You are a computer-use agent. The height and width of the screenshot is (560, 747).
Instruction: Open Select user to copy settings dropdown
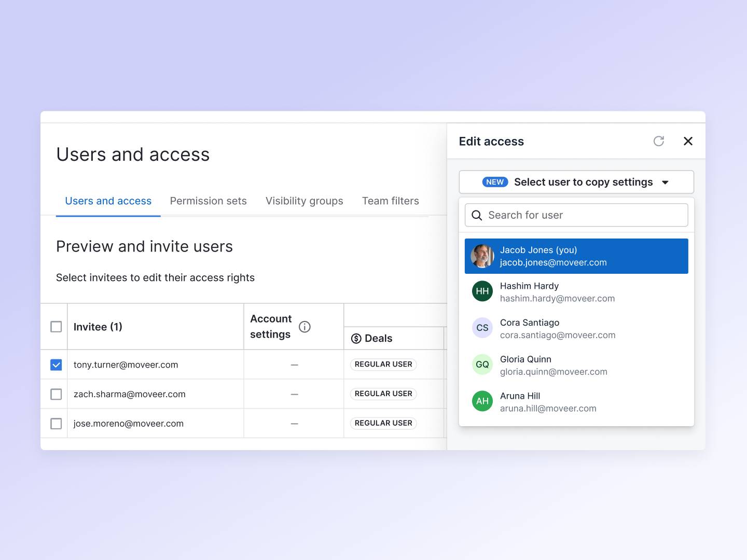click(576, 182)
